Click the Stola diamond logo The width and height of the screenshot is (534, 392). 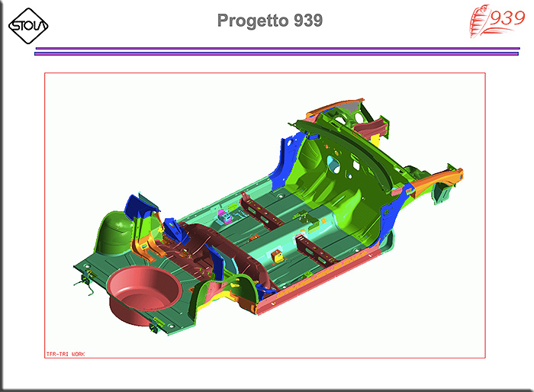[28, 26]
